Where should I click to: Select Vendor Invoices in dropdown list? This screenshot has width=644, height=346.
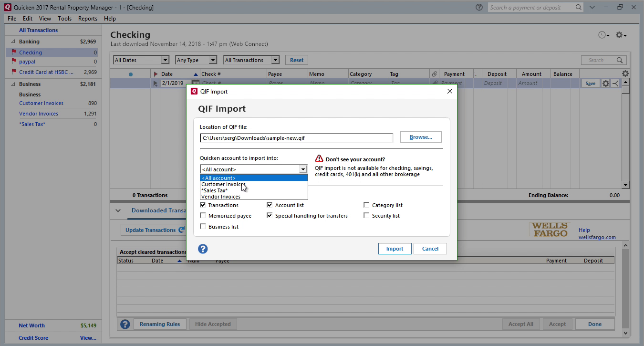tap(254, 197)
